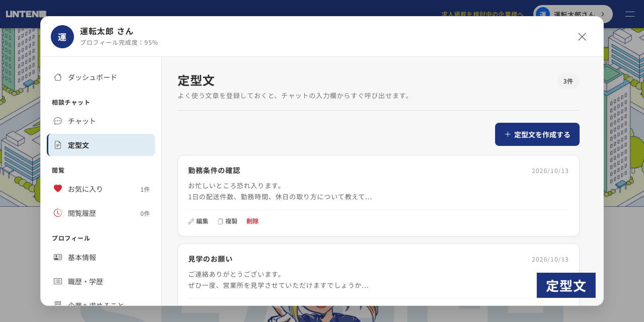The image size is (644, 322).
Task: Click the 2026/10/13 date on 勤務条件の確認 card
Action: point(550,171)
